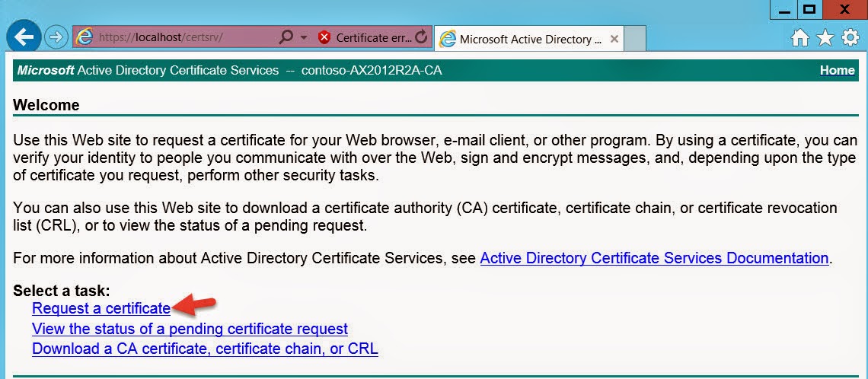Refresh the page with the reload icon
The image size is (868, 379).
[x=421, y=37]
